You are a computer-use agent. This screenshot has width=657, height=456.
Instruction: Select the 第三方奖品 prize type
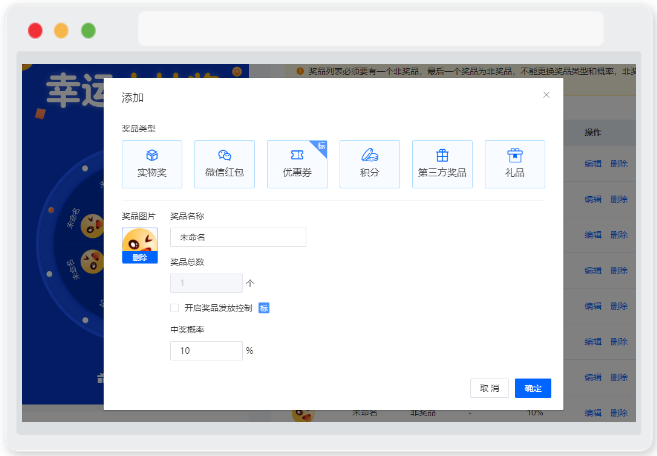(442, 164)
